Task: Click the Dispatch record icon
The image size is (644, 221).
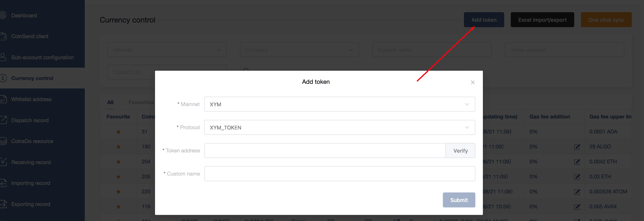Action: pos(3,120)
